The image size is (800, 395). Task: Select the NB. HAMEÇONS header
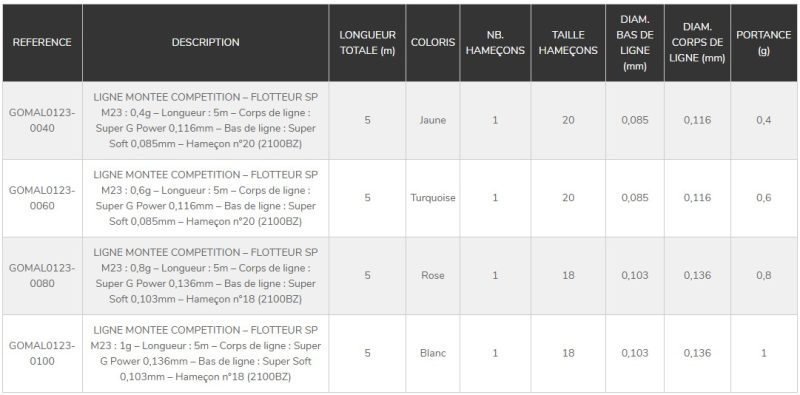(x=495, y=42)
